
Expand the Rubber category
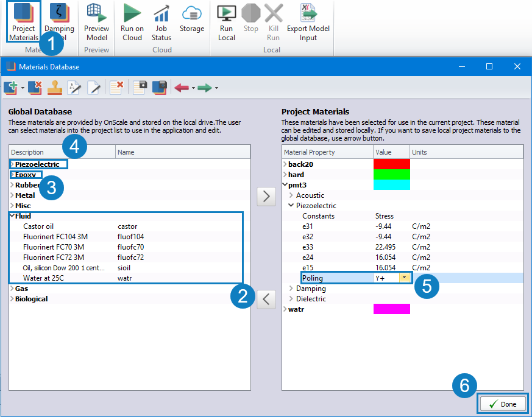[12, 185]
